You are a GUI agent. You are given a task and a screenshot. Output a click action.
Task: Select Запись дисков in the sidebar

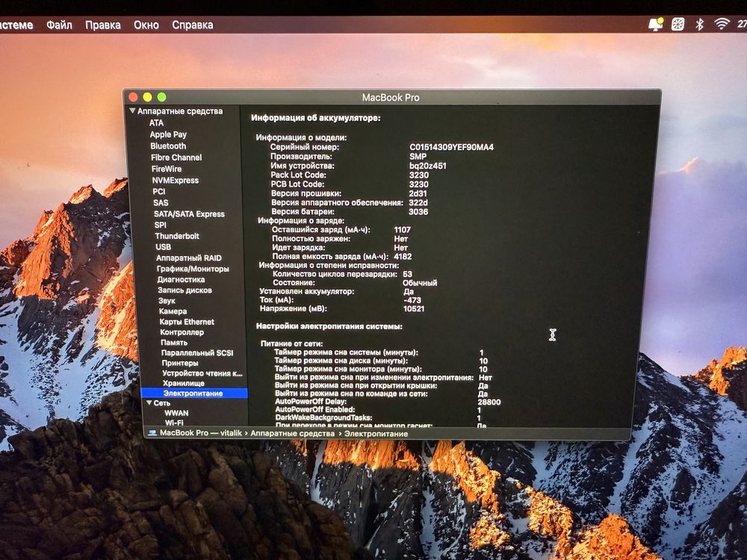(185, 290)
